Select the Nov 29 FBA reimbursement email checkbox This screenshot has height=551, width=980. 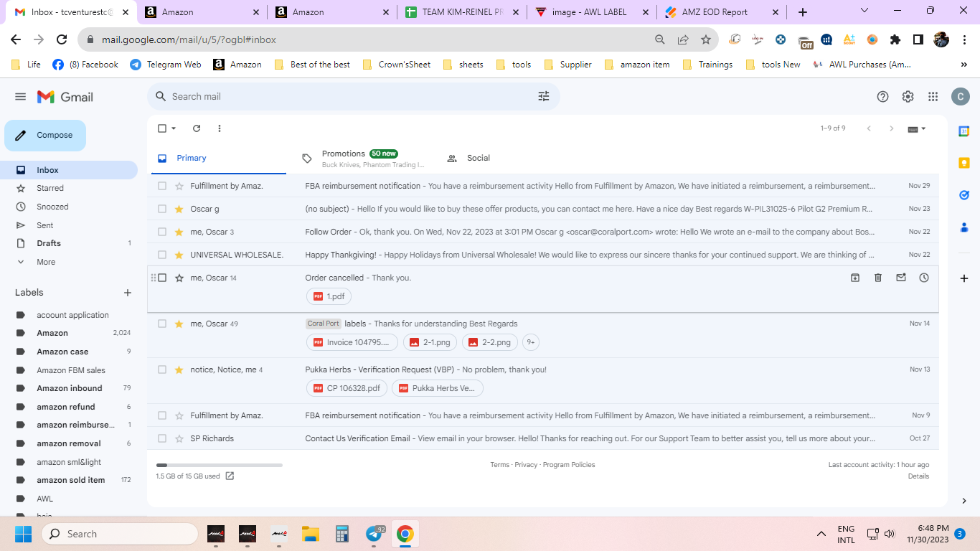pos(162,186)
